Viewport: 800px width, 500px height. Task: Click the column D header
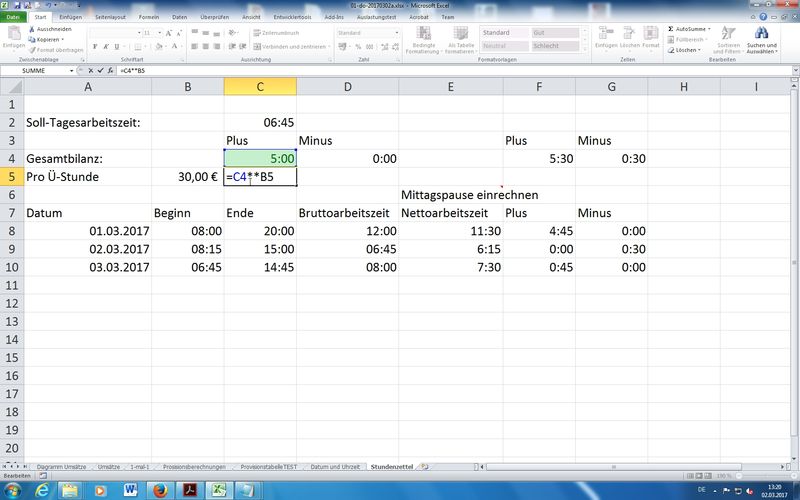(347, 87)
